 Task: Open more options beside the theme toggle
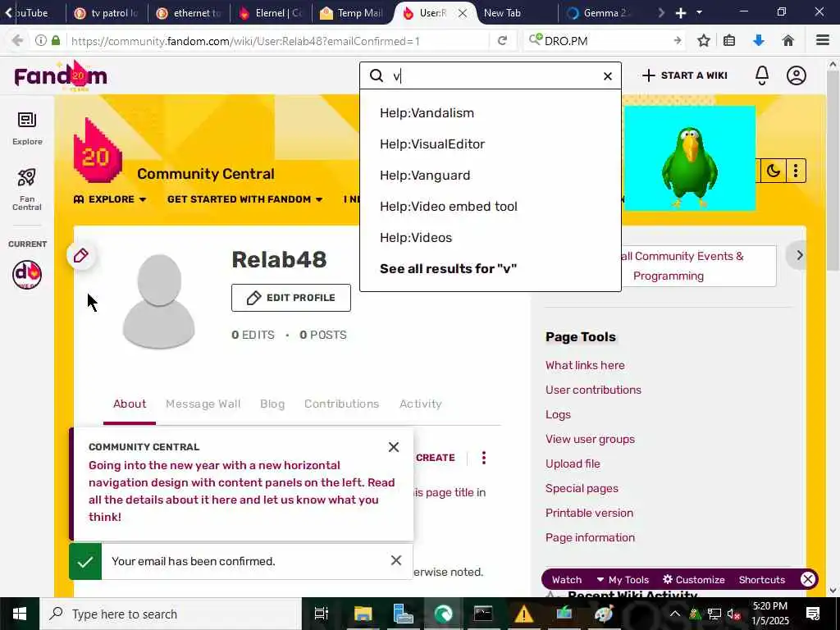[796, 171]
